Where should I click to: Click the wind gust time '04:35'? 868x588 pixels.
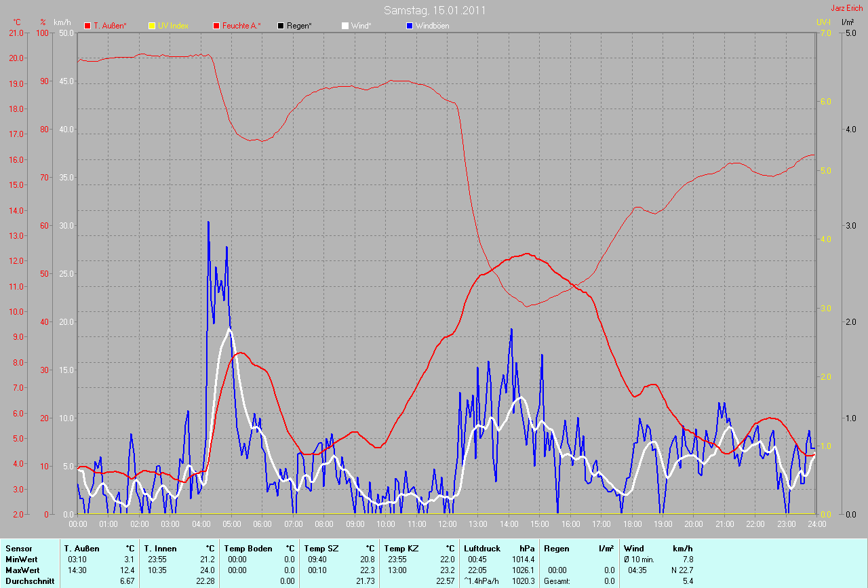pyautogui.click(x=638, y=570)
